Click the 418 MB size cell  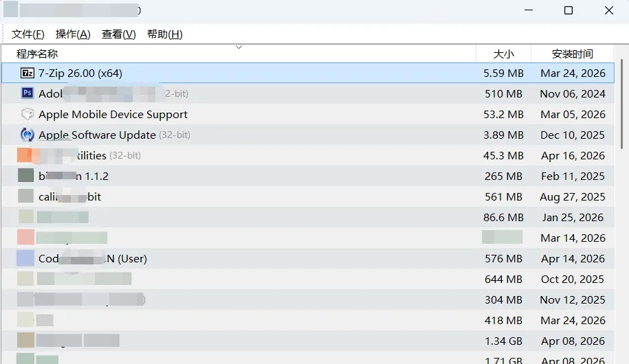point(503,320)
